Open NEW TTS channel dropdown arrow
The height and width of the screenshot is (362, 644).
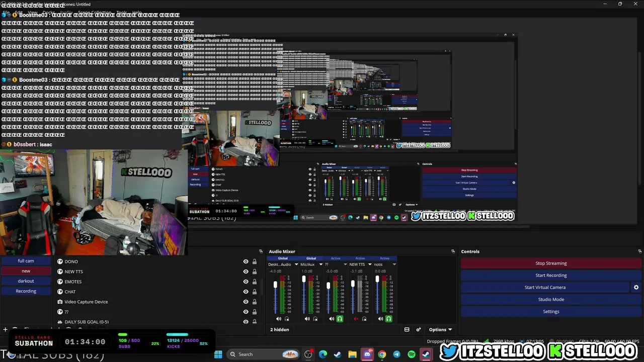pos(370,264)
